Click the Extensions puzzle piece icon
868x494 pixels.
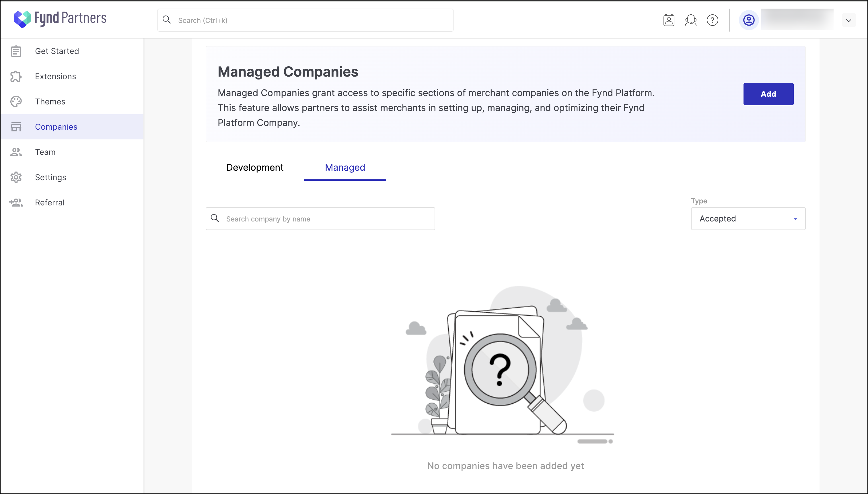coord(16,76)
